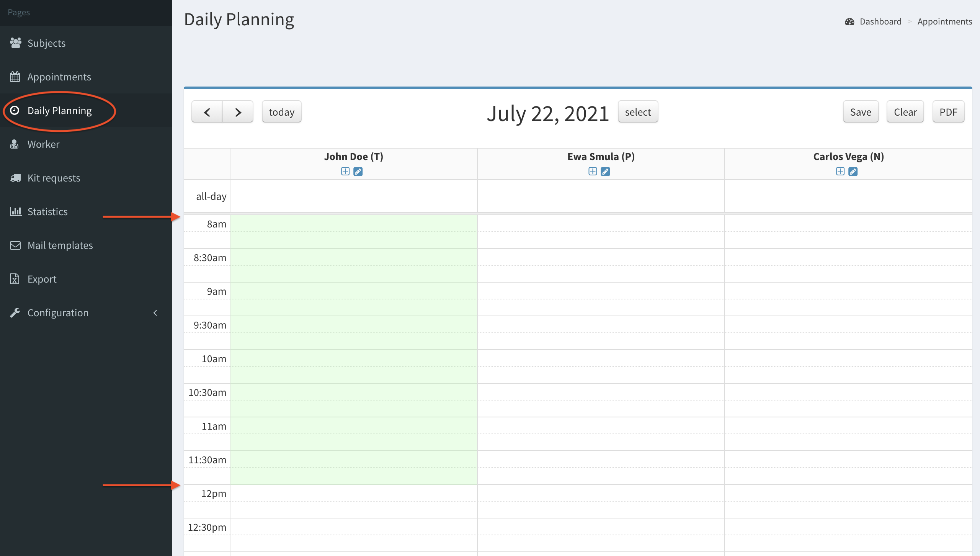Open Kit requests from sidebar

tap(54, 178)
